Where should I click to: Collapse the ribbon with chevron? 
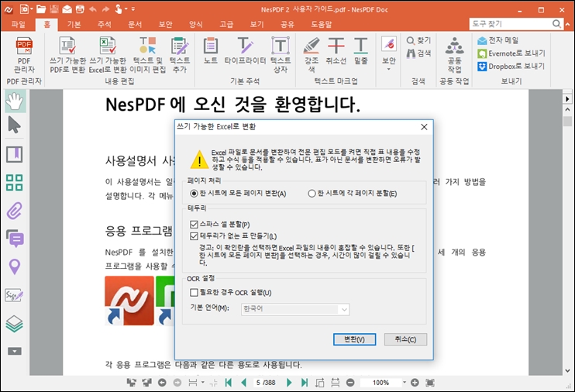click(568, 24)
